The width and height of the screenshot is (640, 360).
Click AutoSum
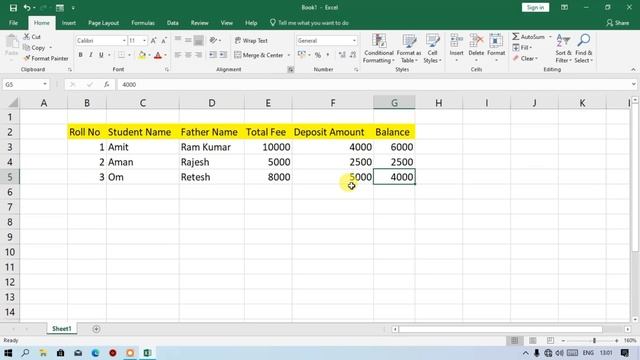tap(529, 37)
